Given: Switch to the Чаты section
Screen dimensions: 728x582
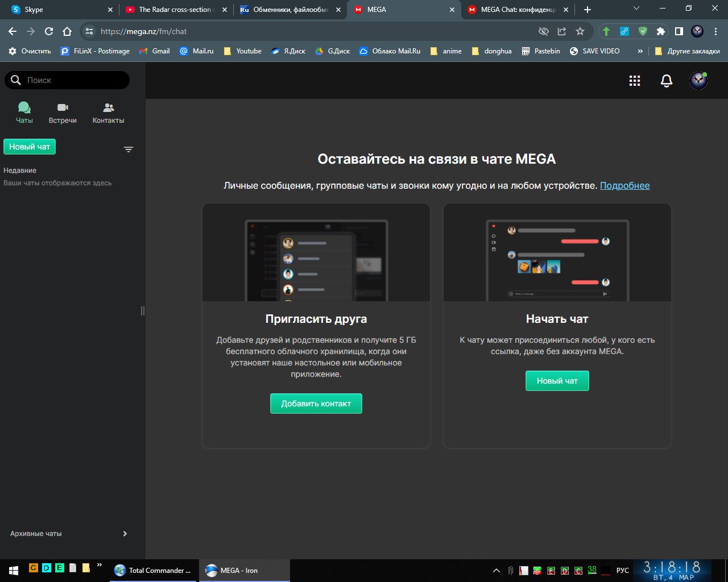Looking at the screenshot, I should pos(24,113).
